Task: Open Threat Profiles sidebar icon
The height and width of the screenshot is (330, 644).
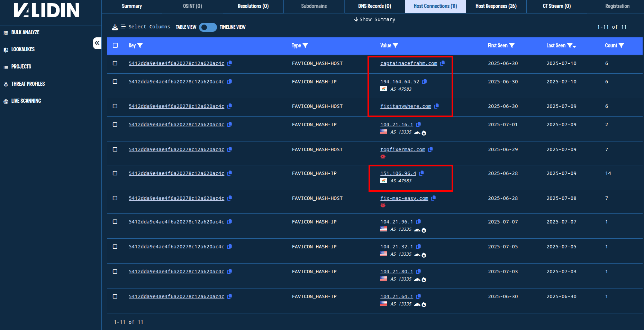Action: coord(6,84)
